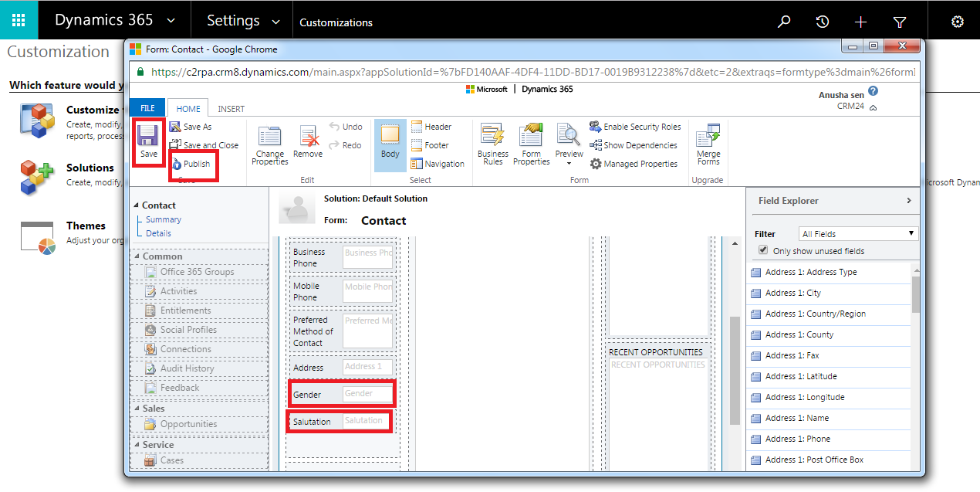Viewport: 980px width, 492px height.
Task: Click the Customizations breadcrumb
Action: (336, 22)
